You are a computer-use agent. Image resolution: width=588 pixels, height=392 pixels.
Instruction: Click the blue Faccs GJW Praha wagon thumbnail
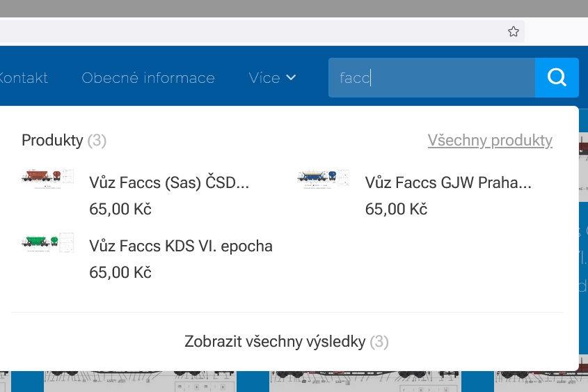tap(323, 177)
